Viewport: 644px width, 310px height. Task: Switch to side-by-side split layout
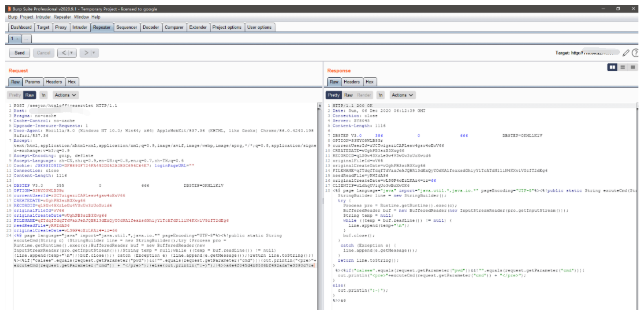point(612,67)
